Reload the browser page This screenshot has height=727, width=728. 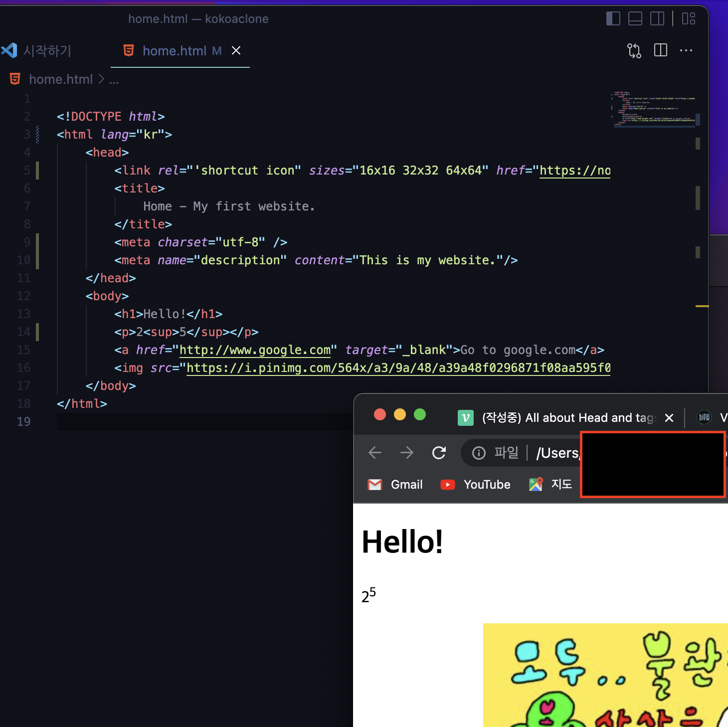tap(439, 453)
